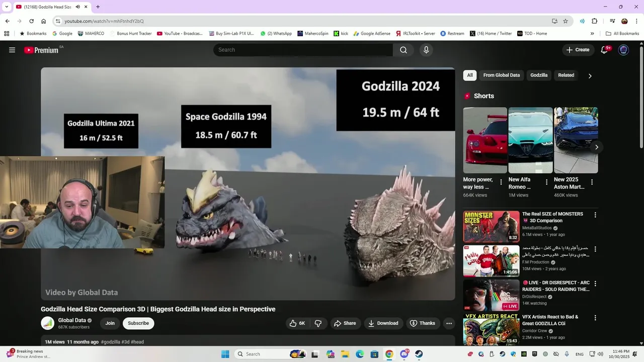Like the video with thumbs-up button
Image resolution: width=644 pixels, height=362 pixels.
pyautogui.click(x=297, y=323)
